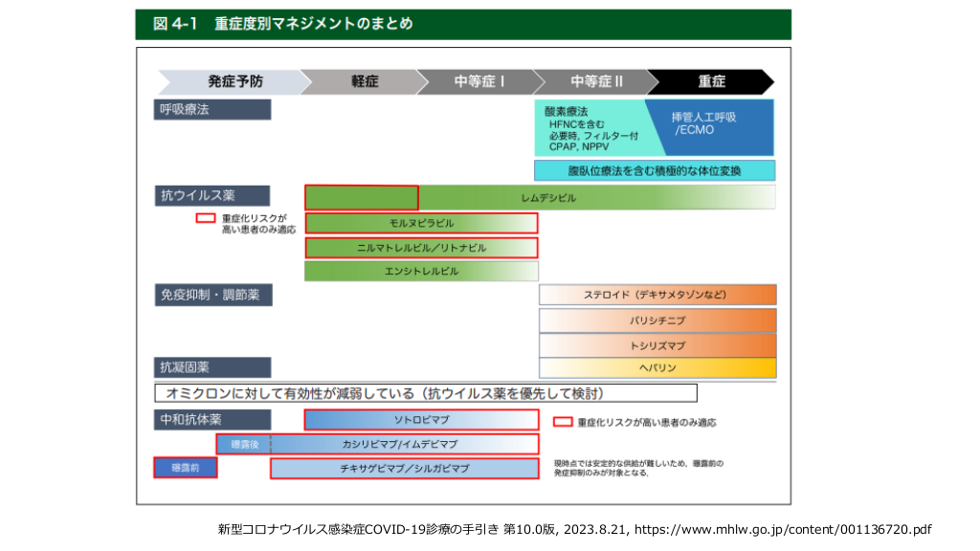This screenshot has height=551, width=980.
Task: Select the モルヌピラビル drug bar
Action: coord(421,223)
